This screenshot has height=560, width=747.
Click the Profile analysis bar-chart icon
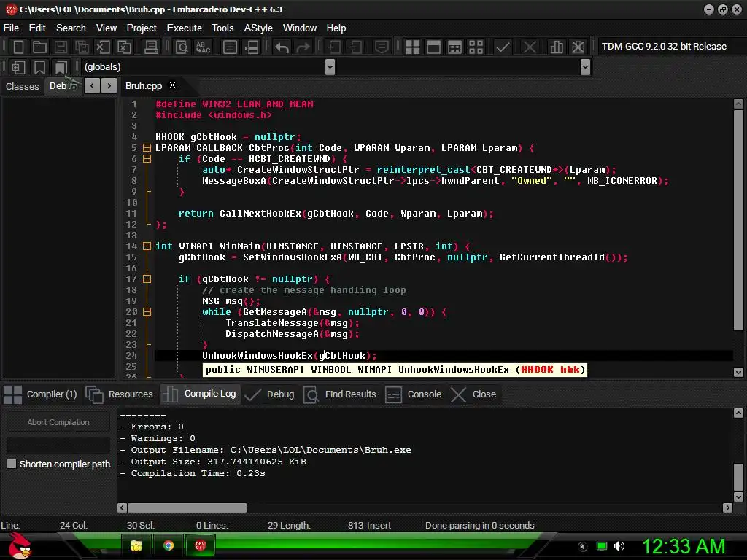556,47
